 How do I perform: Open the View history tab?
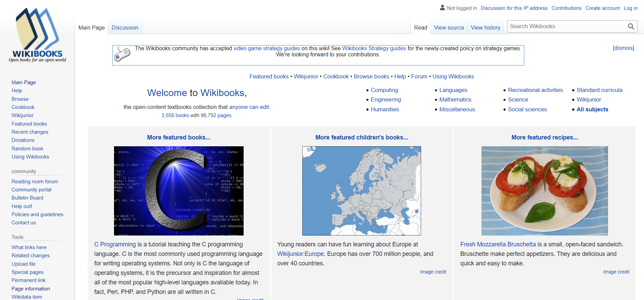coord(486,27)
